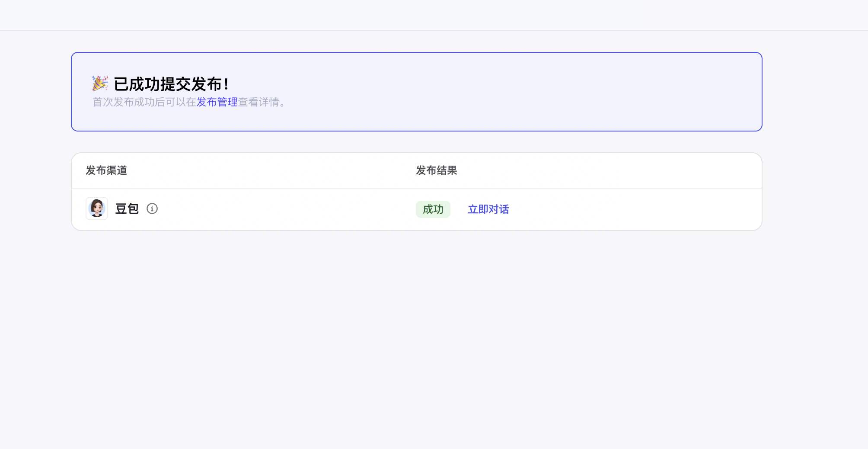Click the 已成功提交发布! heading

tap(171, 84)
